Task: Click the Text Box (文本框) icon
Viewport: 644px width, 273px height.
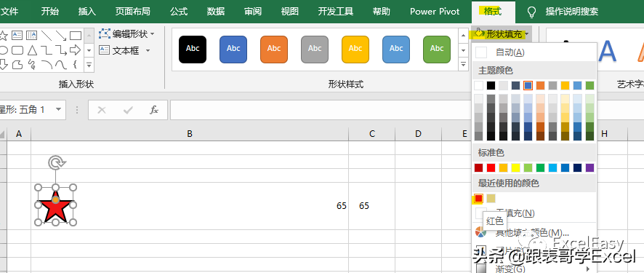Action: click(x=105, y=50)
